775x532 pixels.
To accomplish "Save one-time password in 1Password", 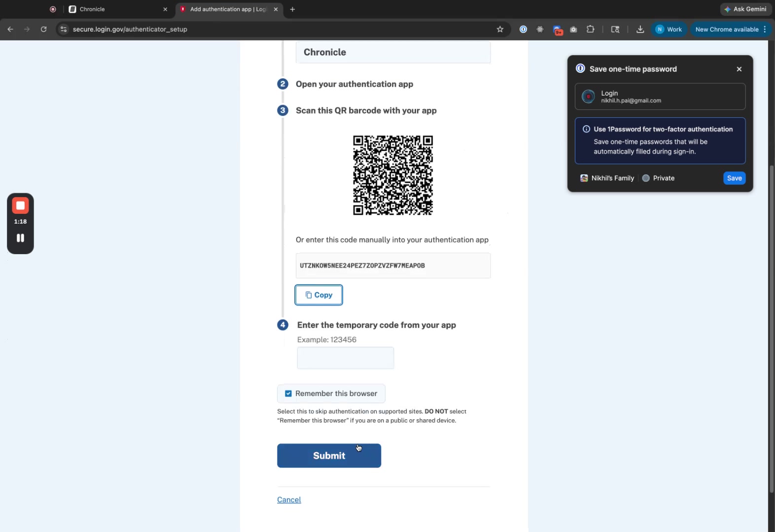I will 734,178.
